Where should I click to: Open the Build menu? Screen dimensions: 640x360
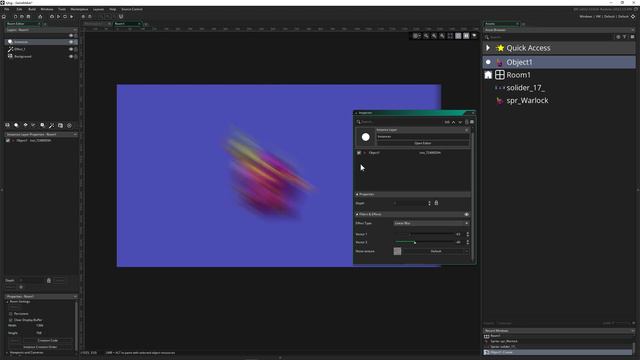32,9
